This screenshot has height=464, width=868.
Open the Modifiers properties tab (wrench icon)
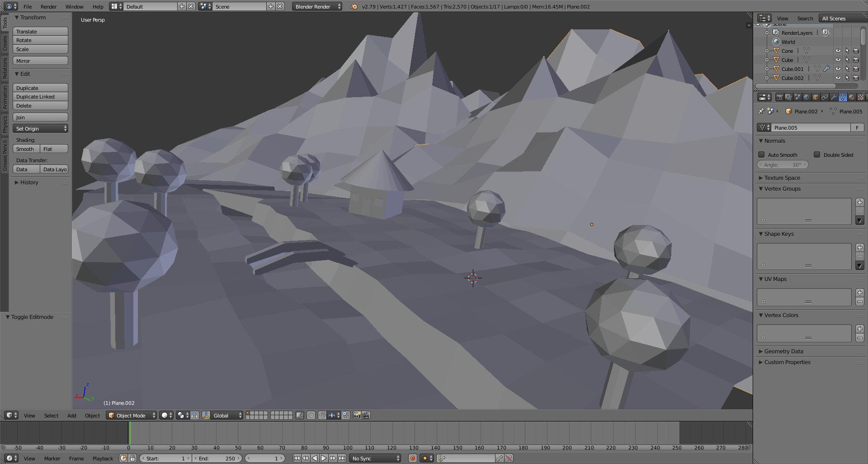coord(834,97)
